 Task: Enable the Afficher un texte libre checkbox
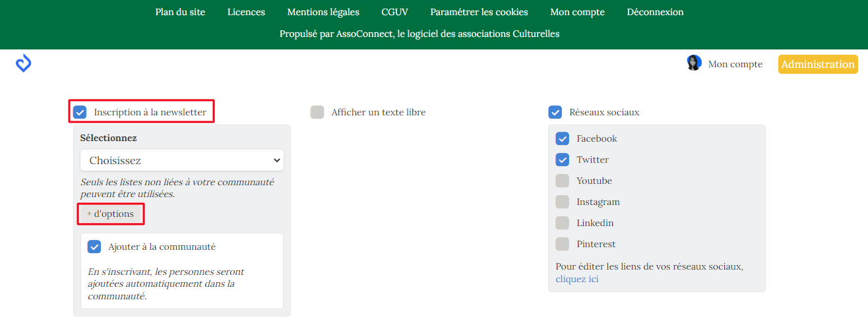[317, 112]
